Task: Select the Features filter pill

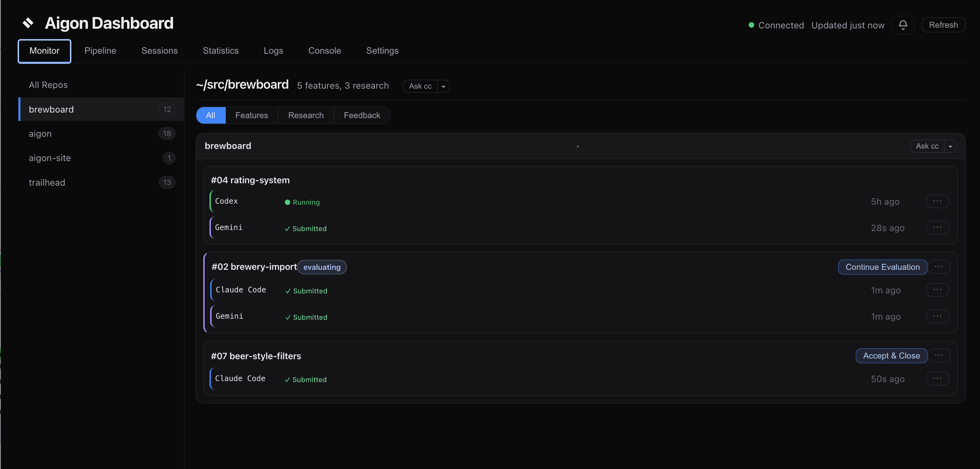Action: click(x=251, y=115)
